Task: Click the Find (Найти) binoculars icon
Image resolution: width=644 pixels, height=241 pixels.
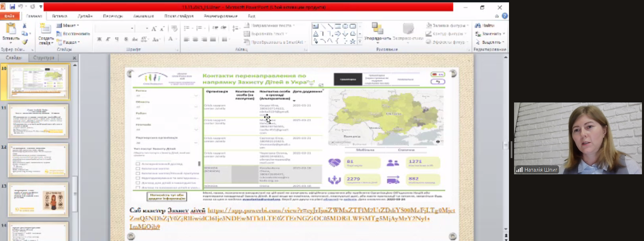Action: [478, 26]
